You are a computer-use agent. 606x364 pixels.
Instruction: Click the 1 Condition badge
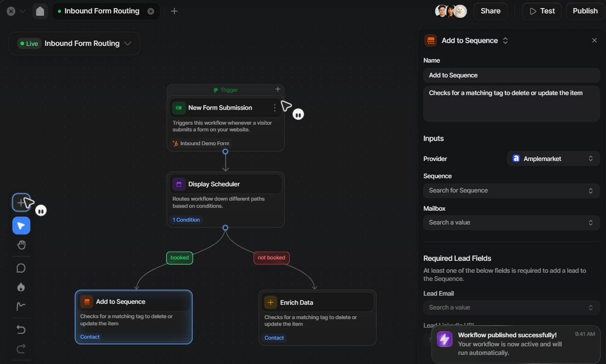coord(186,220)
